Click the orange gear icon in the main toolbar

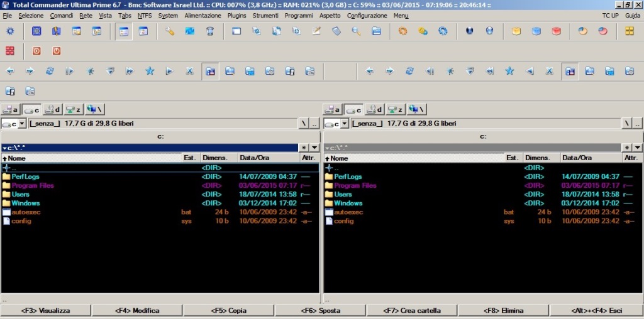pyautogui.click(x=403, y=31)
